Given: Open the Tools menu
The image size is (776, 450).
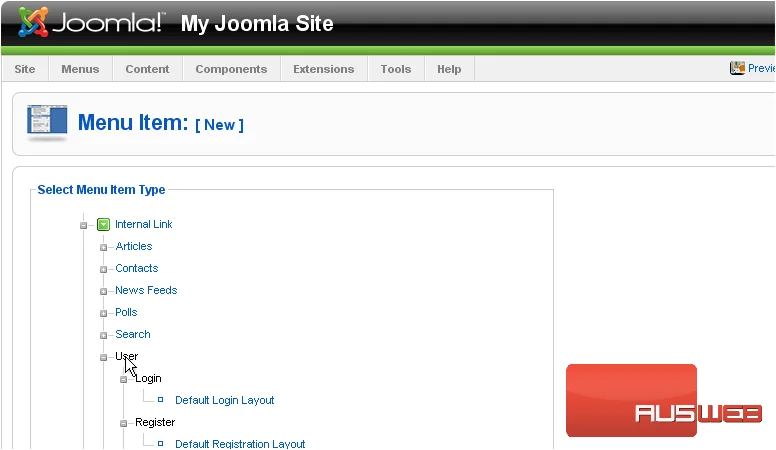Looking at the screenshot, I should [395, 69].
